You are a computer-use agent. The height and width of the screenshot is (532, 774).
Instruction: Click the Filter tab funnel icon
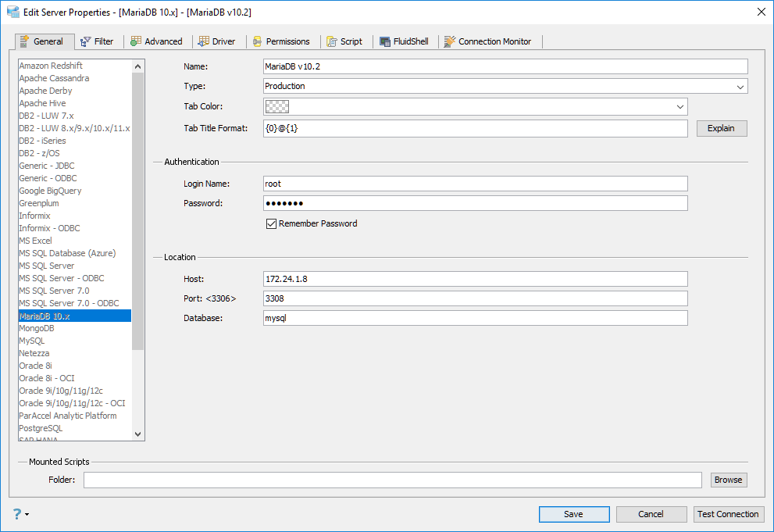[85, 41]
